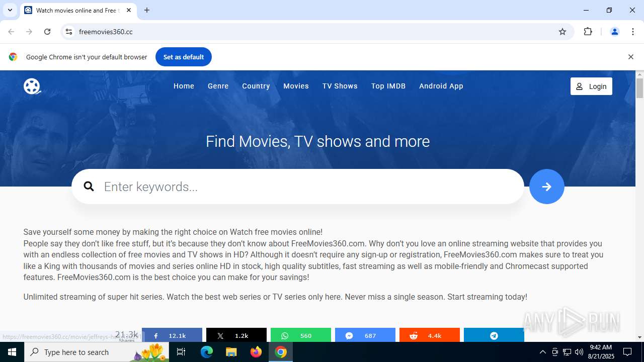Screen dimensions: 644x362
Task: Click the Set as default button
Action: point(184,57)
